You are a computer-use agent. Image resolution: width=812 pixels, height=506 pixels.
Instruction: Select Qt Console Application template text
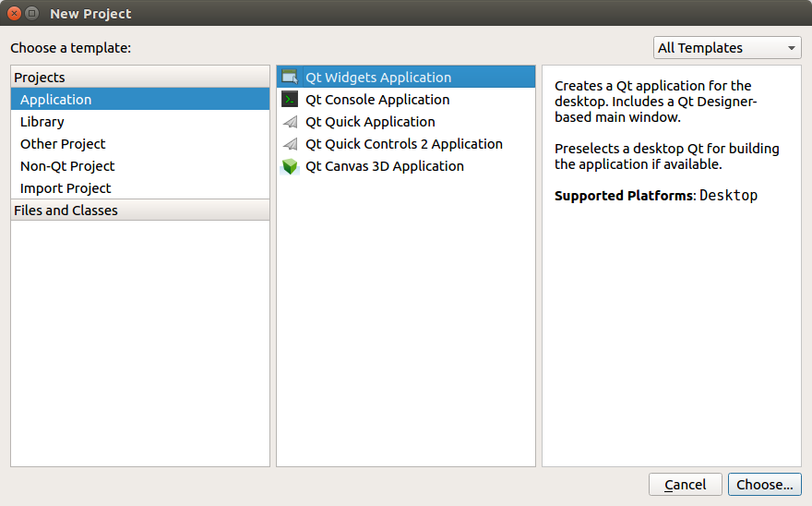point(377,100)
